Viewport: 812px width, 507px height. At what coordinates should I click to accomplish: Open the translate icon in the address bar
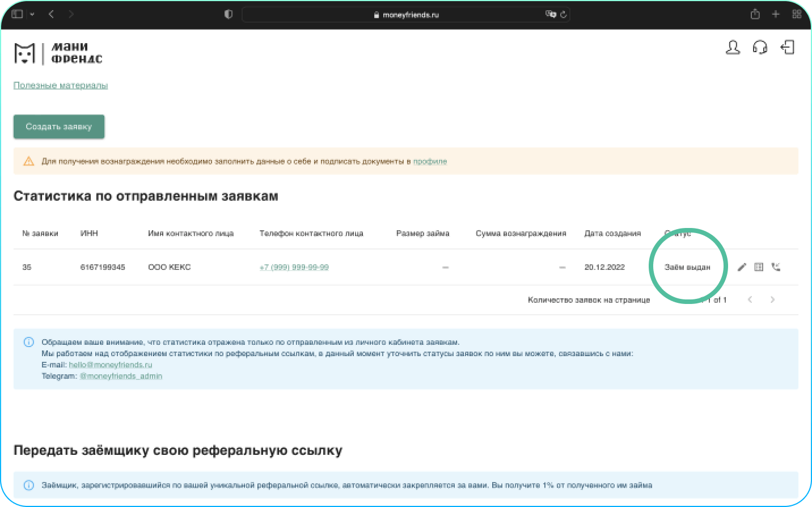pos(552,14)
